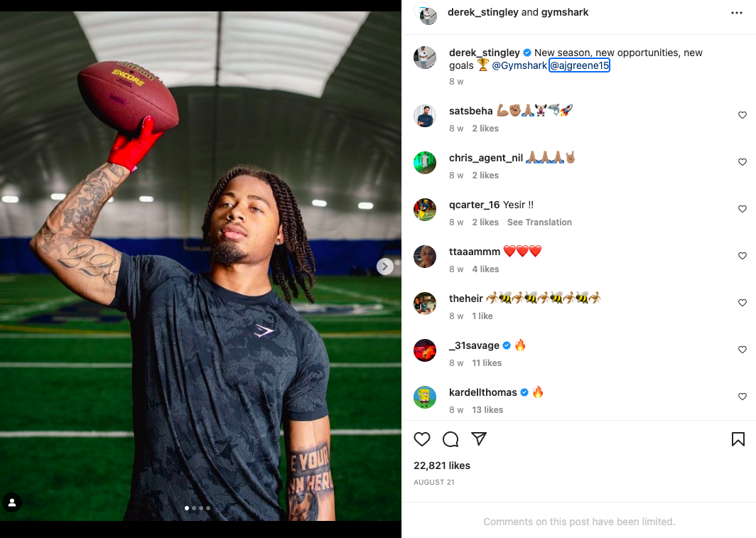756x538 pixels.
Task: Show tagged people in the photo
Action: 12,502
